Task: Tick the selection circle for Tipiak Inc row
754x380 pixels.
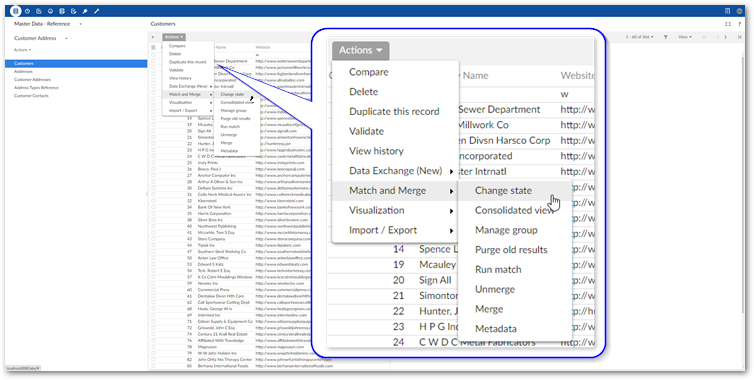Action: 153,245
